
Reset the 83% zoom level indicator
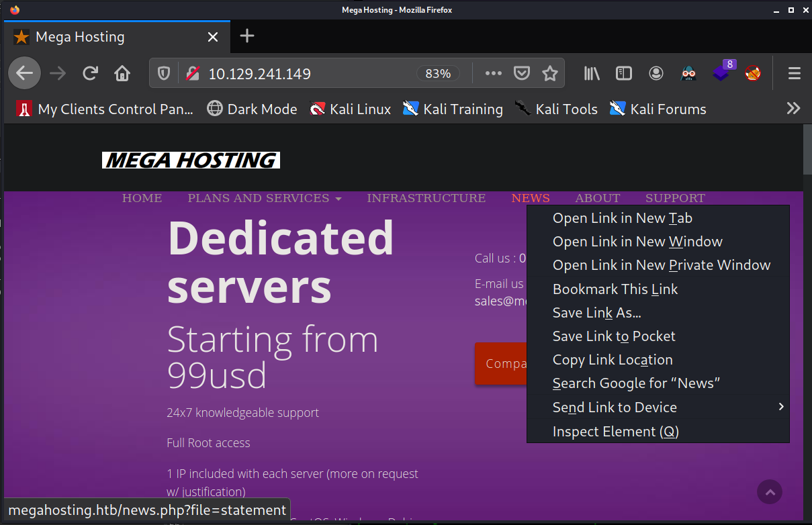pyautogui.click(x=438, y=74)
